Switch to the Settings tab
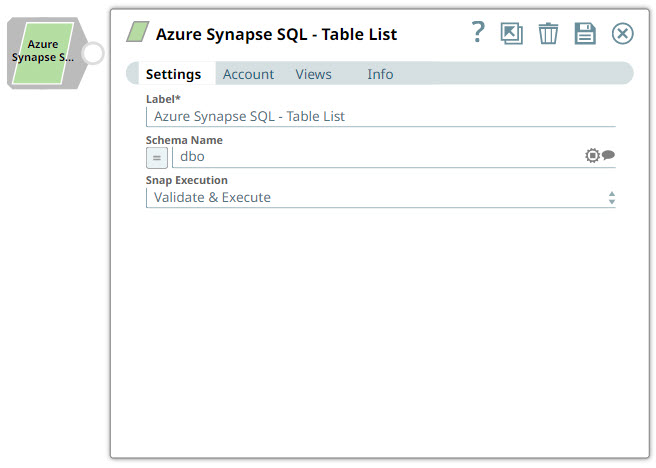The height and width of the screenshot is (468, 656). pos(173,74)
